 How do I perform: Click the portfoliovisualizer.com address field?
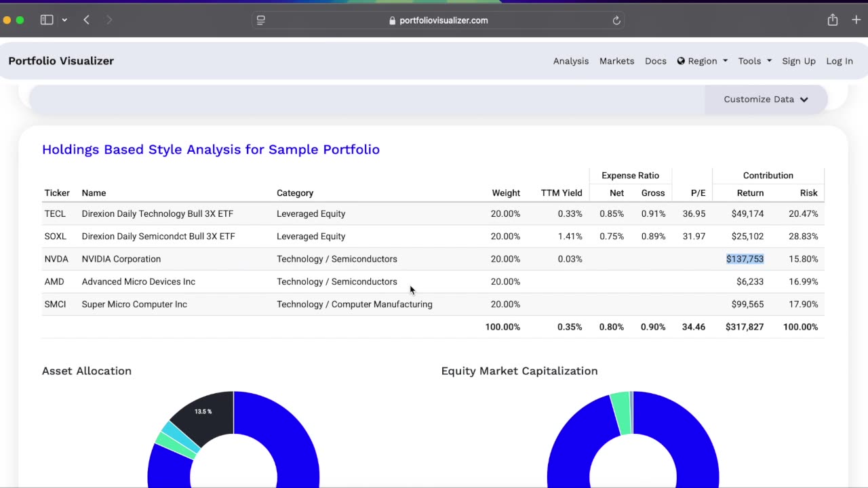click(439, 20)
